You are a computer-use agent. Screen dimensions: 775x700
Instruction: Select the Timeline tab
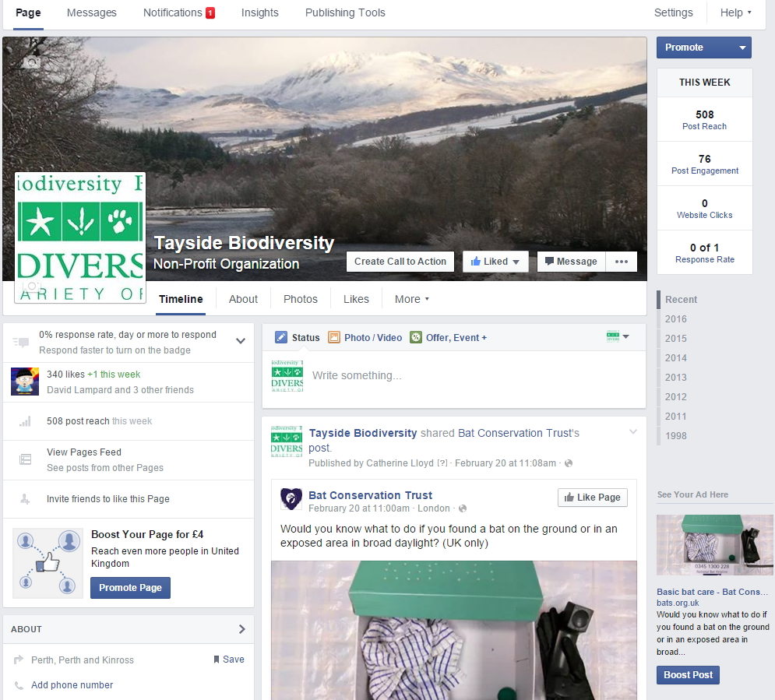[x=181, y=299]
